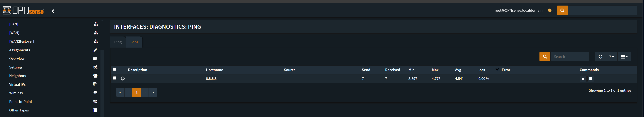Remove the 8.8.8.8 ping job
Viewport: 644px width, 117px height.
[x=583, y=79]
